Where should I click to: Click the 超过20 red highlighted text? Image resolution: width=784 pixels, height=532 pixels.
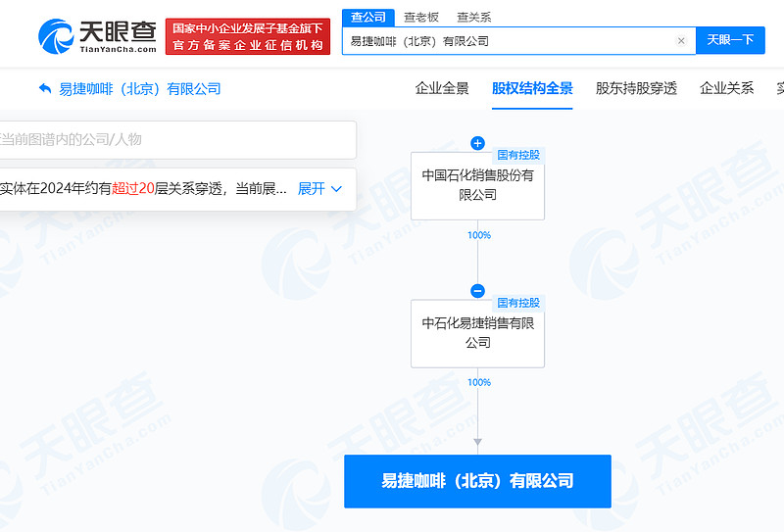133,189
